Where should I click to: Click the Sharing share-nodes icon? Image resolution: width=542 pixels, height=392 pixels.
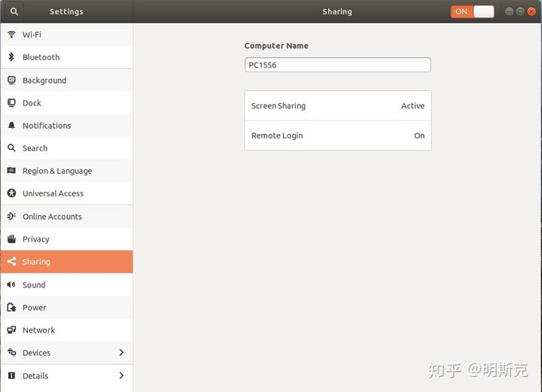tap(11, 261)
